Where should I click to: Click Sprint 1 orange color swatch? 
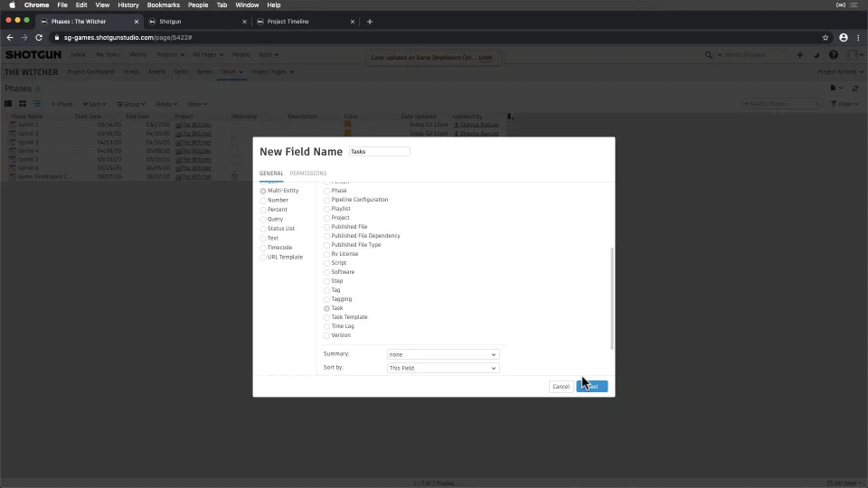pyautogui.click(x=347, y=125)
